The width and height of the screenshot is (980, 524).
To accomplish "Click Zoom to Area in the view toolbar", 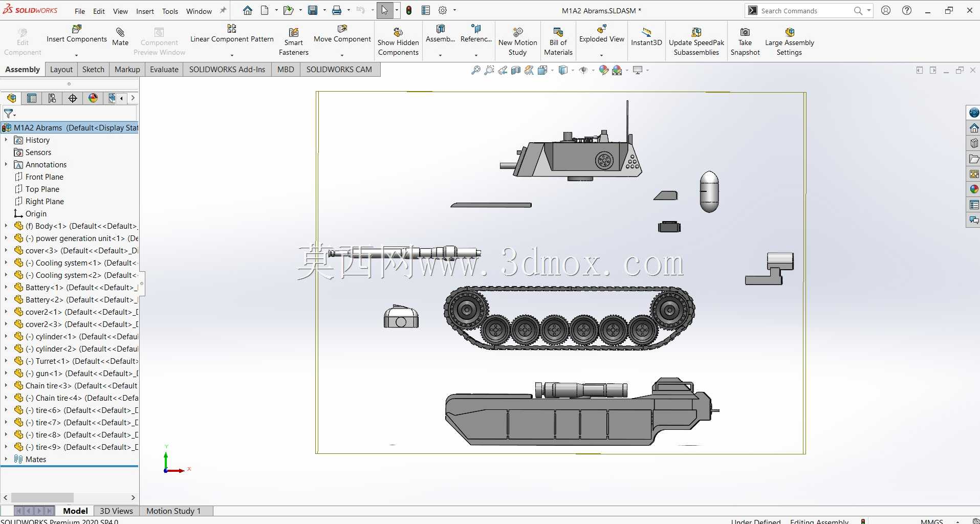I will pyautogui.click(x=489, y=70).
